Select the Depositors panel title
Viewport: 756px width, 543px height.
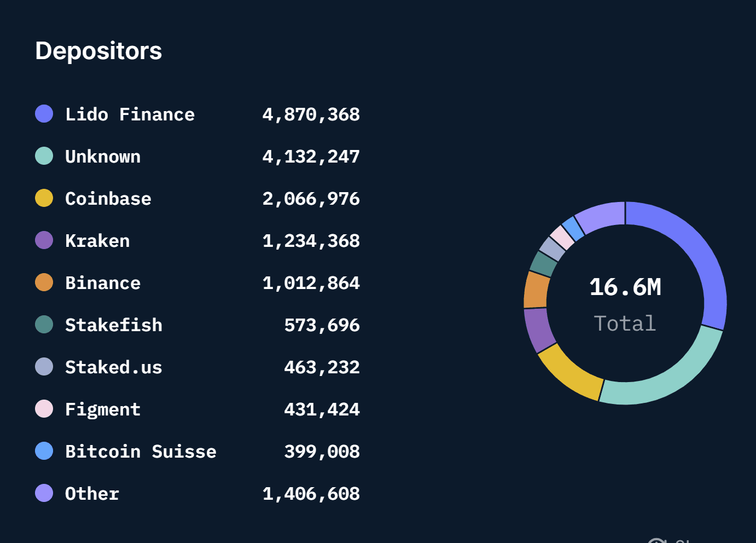pyautogui.click(x=98, y=51)
